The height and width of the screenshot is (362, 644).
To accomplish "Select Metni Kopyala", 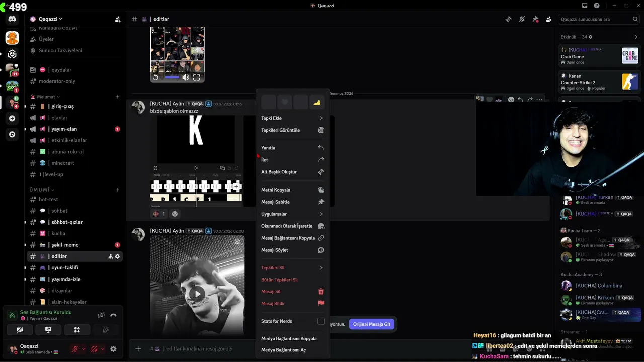I will pyautogui.click(x=292, y=190).
